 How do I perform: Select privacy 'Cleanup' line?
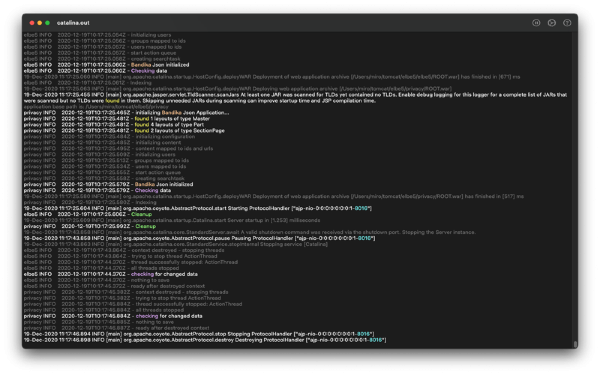coord(90,227)
